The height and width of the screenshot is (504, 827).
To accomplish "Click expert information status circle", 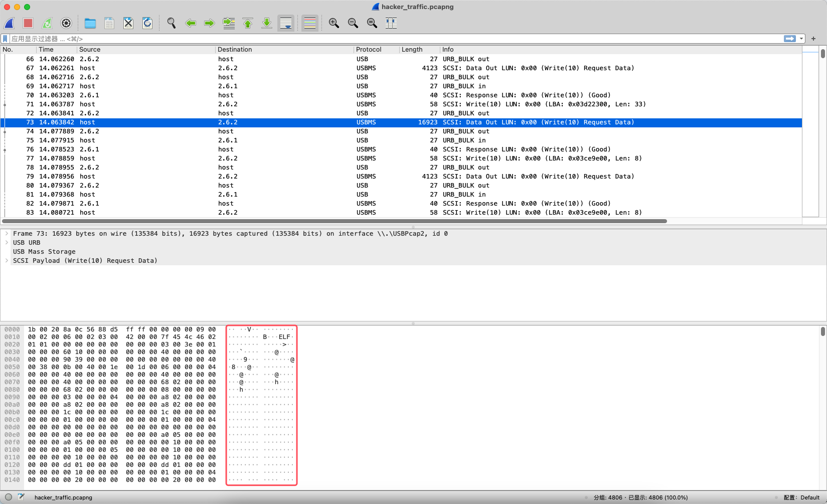I will [9, 497].
